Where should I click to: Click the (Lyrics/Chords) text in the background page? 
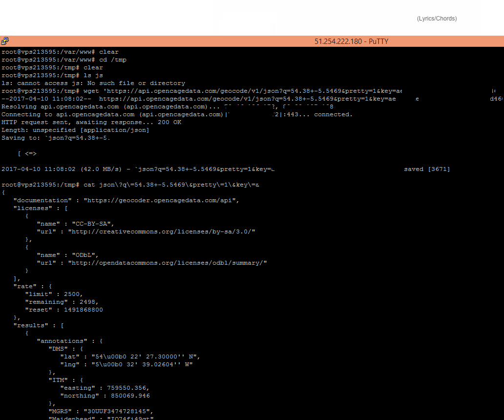coord(437,19)
